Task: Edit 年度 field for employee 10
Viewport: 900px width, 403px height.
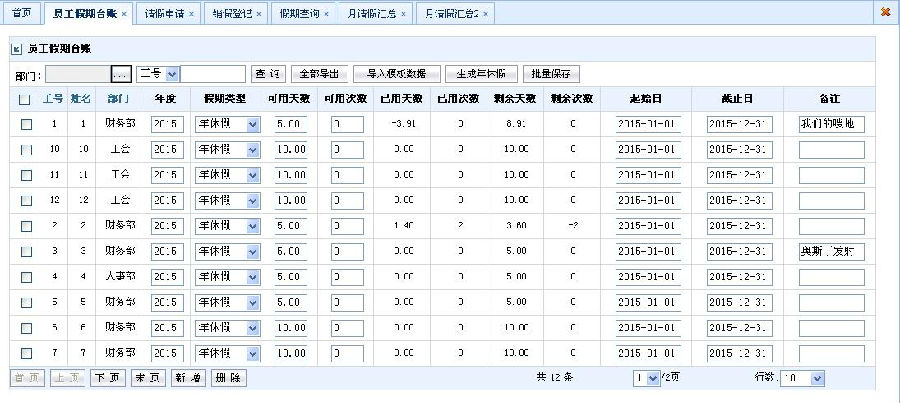Action: point(168,150)
